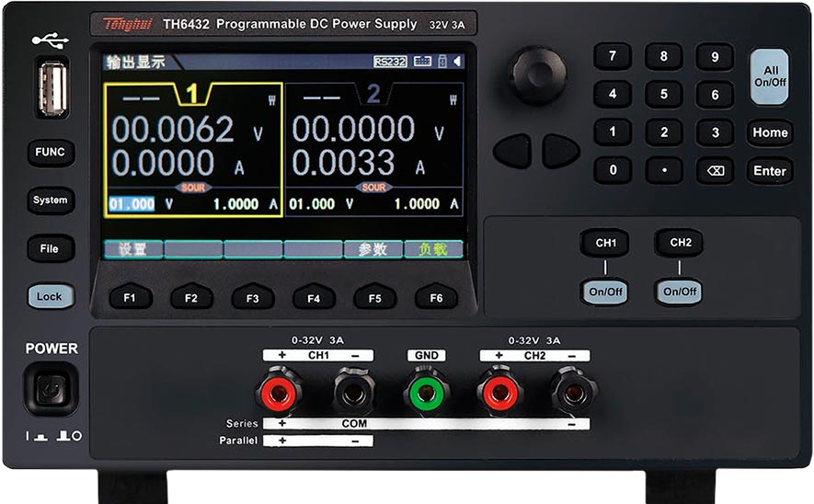Select the 设置 softkey tab on display
814x504 pixels.
pyautogui.click(x=133, y=249)
